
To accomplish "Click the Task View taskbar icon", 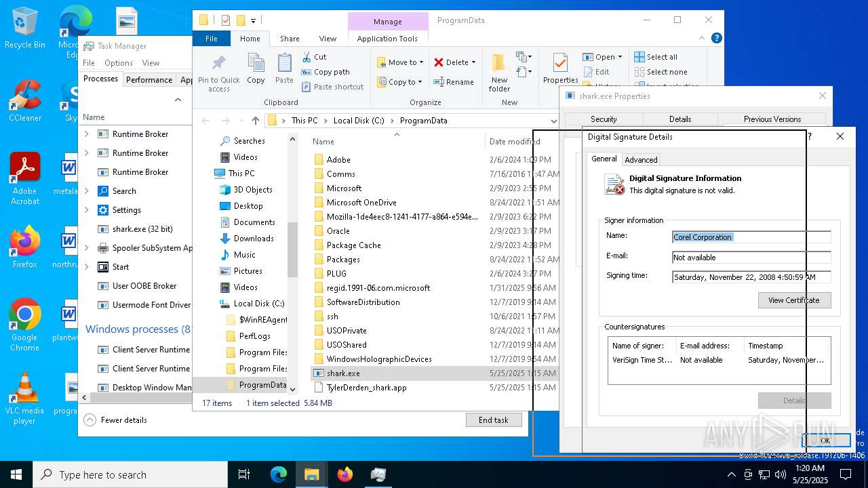I will [244, 474].
